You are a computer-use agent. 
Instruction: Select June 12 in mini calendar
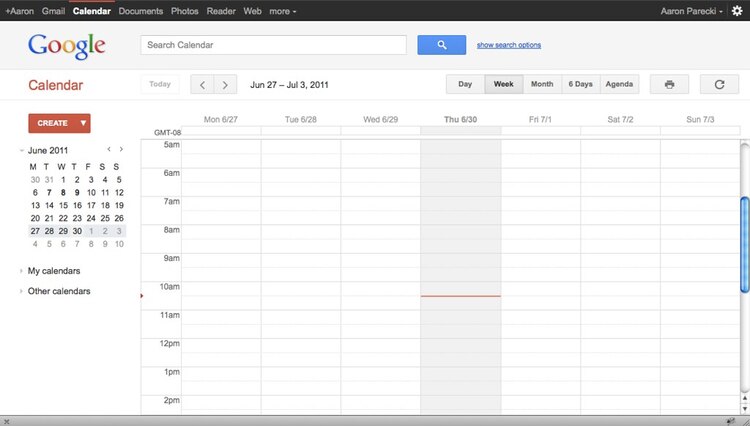pos(119,193)
